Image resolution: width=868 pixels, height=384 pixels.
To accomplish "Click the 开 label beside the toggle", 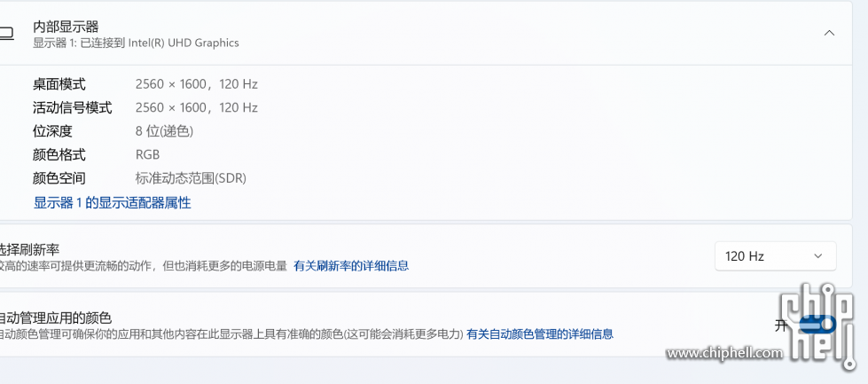I will tap(781, 325).
